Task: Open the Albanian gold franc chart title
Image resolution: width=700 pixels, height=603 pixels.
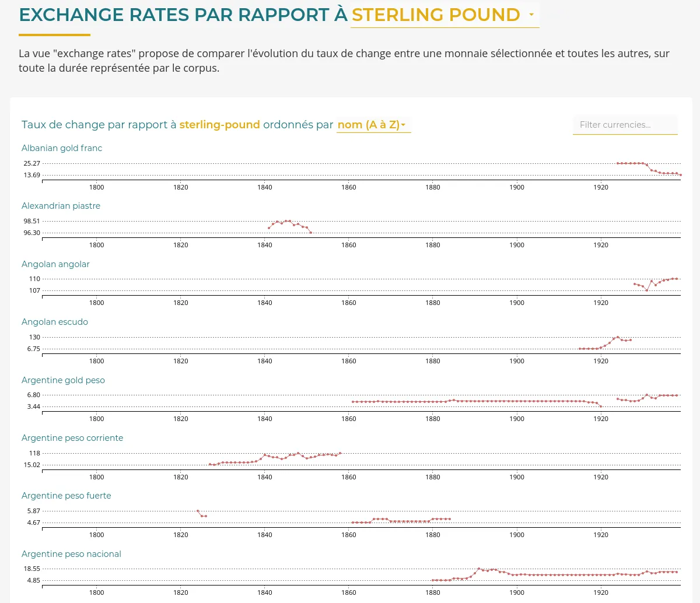Action: 62,148
